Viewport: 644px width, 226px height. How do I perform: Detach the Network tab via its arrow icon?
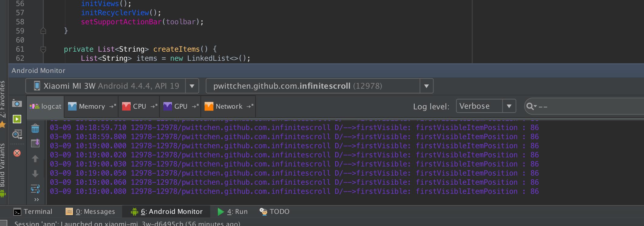(250, 106)
